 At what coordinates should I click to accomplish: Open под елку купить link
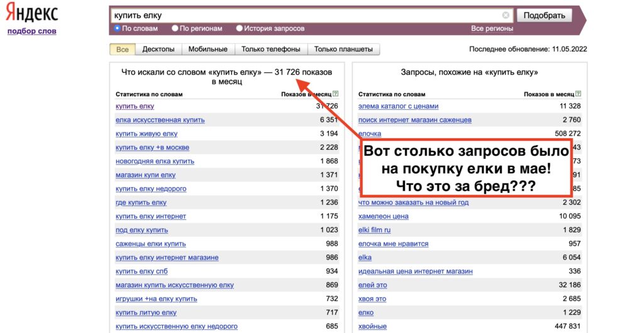tap(142, 230)
